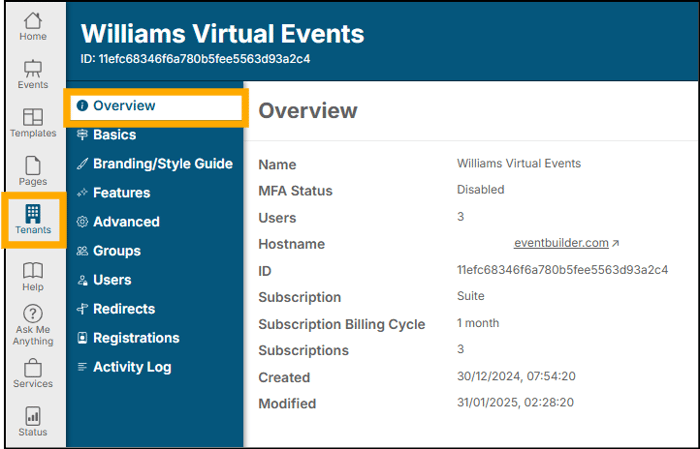The height and width of the screenshot is (449, 700).
Task: Click the Created field label
Action: click(284, 378)
